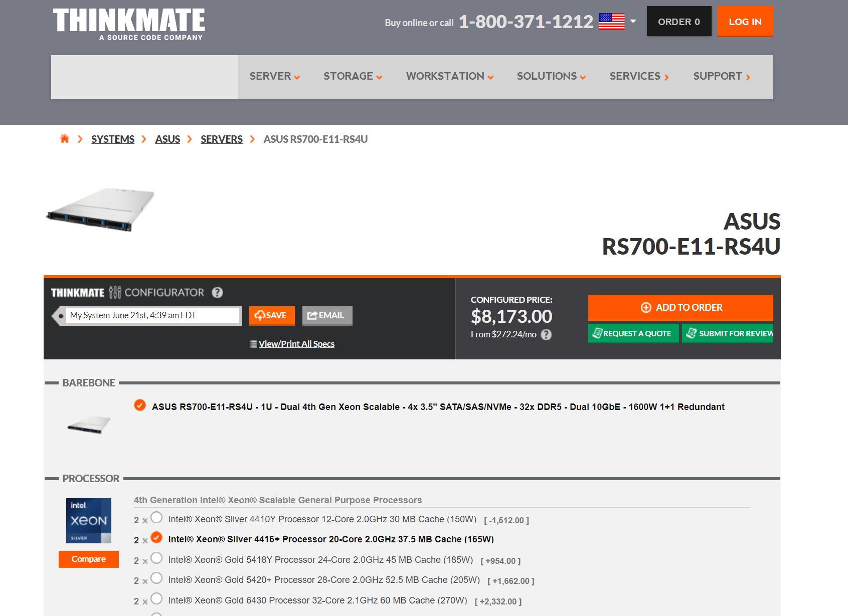The height and width of the screenshot is (616, 848).
Task: Click the 'From $272.24/mo' text
Action: tap(503, 334)
